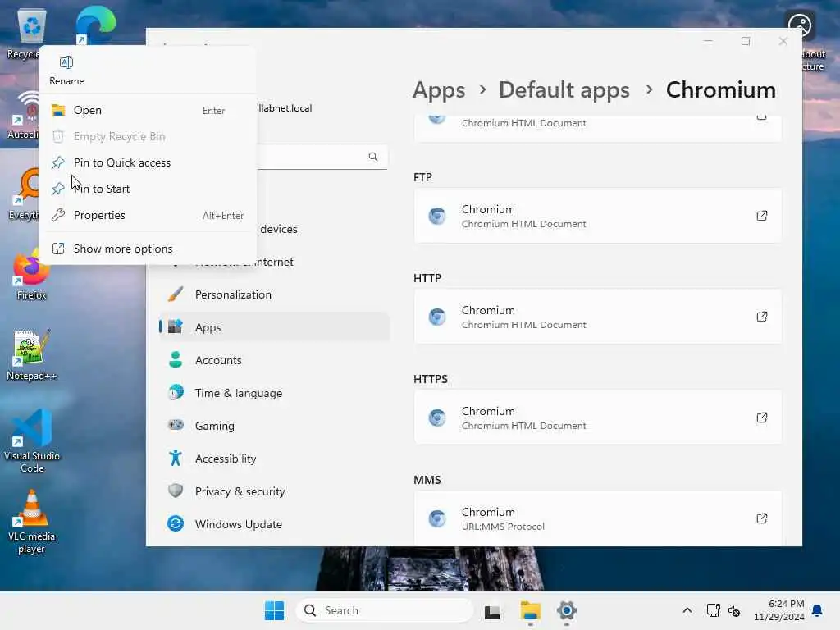Click the Accounts person icon
Viewport: 840px width, 630px height.
[x=176, y=359]
